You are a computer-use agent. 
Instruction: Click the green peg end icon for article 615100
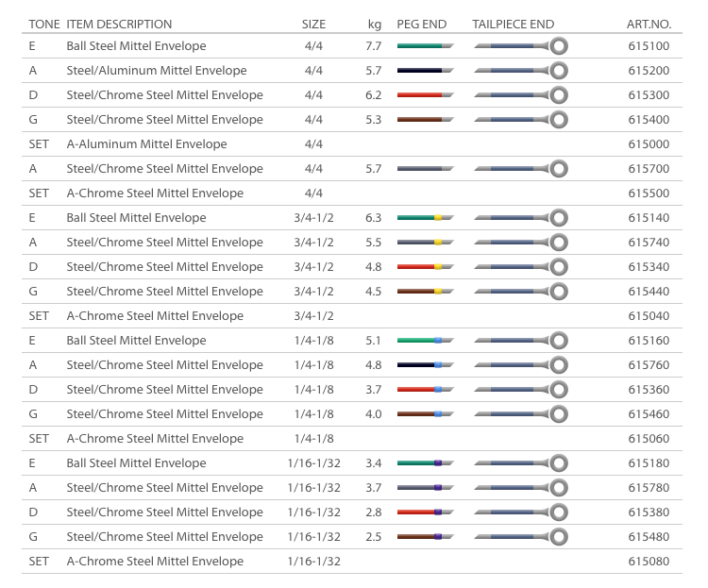tap(425, 46)
